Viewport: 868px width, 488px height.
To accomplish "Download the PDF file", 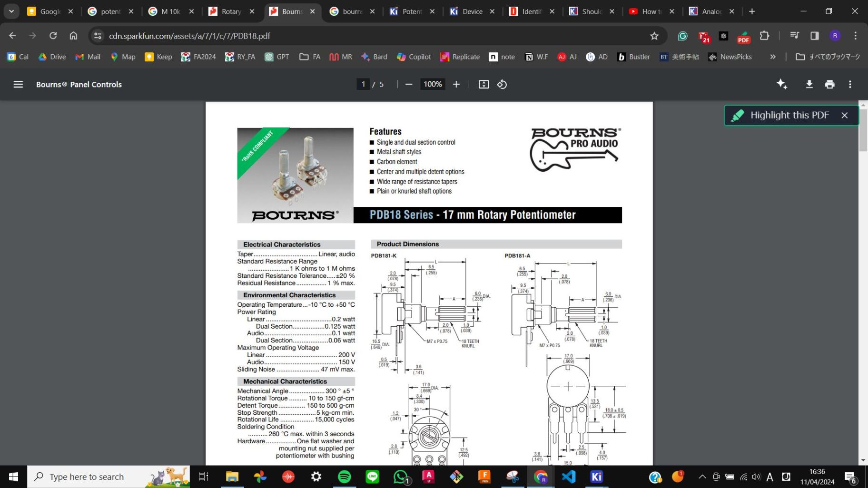I will click(809, 84).
